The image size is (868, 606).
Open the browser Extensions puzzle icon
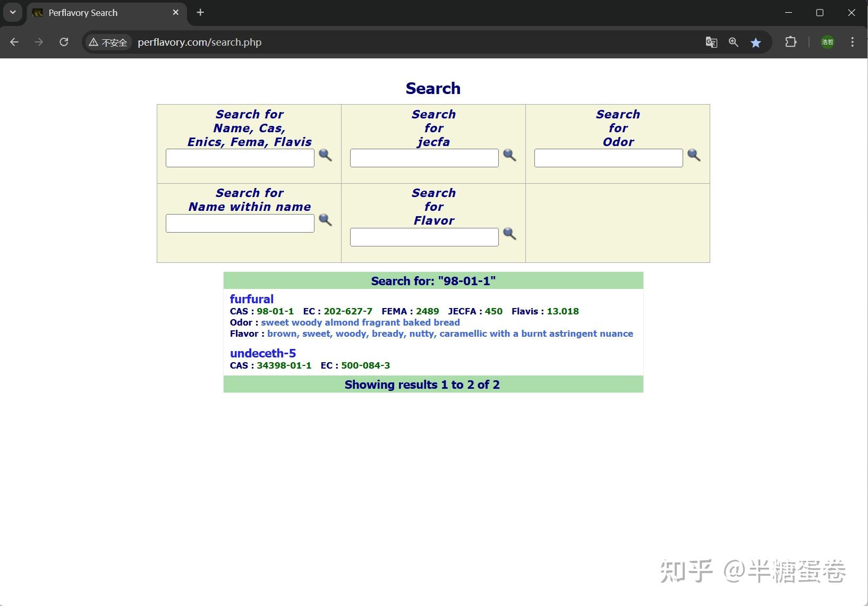coord(790,42)
